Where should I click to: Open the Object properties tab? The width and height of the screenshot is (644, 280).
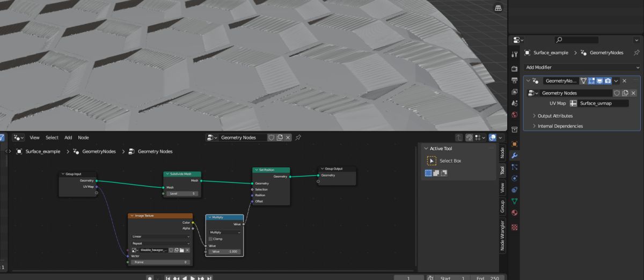click(515, 144)
